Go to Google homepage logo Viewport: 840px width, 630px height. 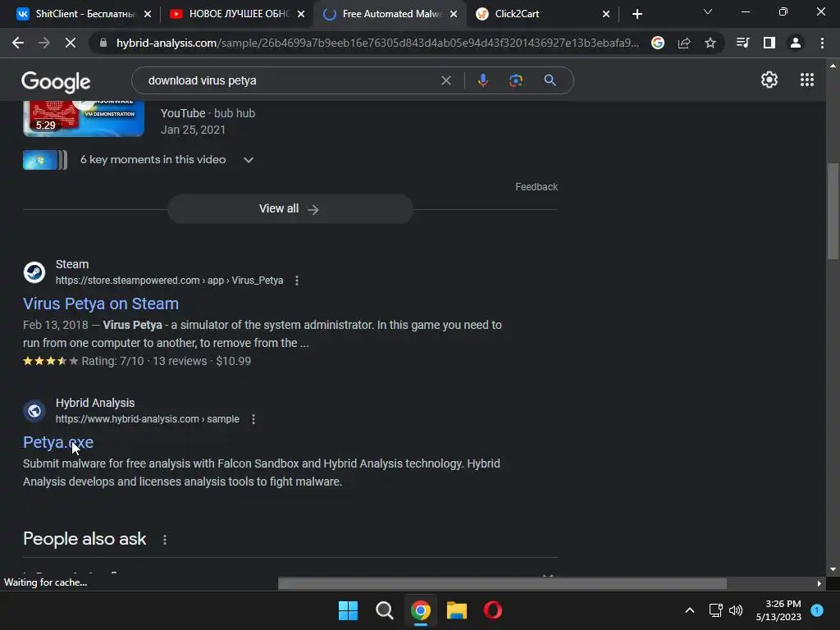point(56,81)
